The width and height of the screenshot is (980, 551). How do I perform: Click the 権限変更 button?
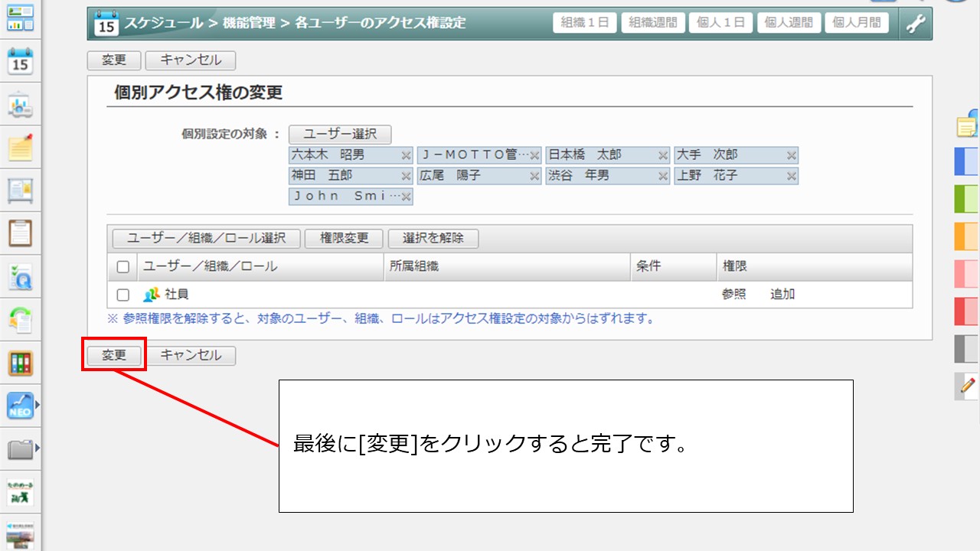pos(344,238)
